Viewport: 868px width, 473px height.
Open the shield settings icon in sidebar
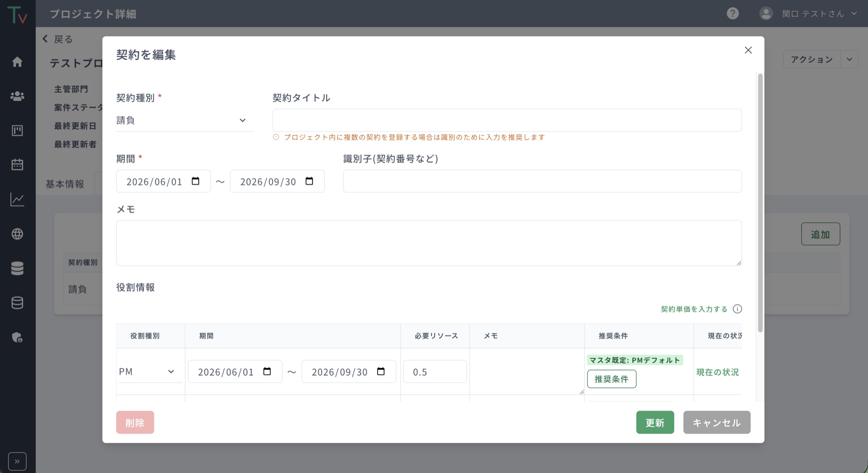point(17,337)
